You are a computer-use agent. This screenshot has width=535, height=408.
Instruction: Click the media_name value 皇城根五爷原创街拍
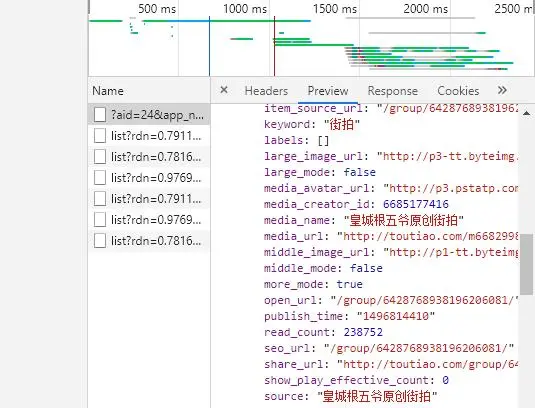click(x=404, y=220)
